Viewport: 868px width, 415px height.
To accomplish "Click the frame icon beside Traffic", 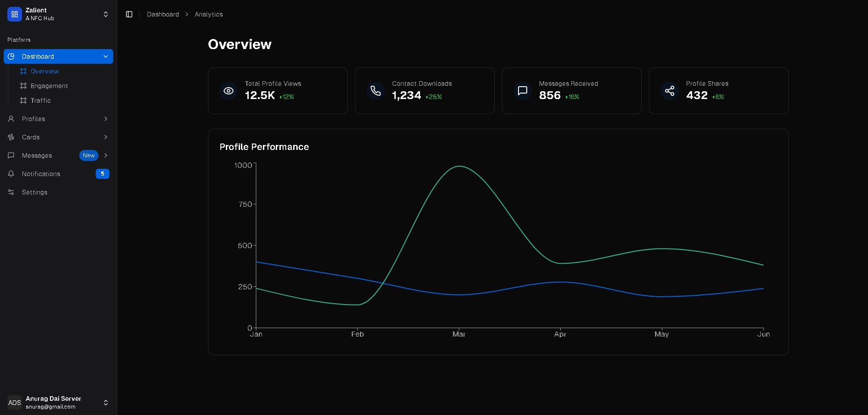I will (23, 100).
